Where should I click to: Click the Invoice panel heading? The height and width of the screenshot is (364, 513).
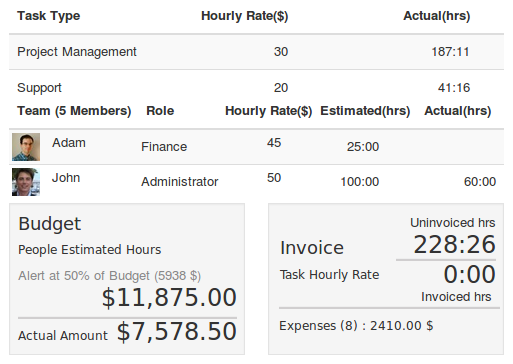pos(312,248)
